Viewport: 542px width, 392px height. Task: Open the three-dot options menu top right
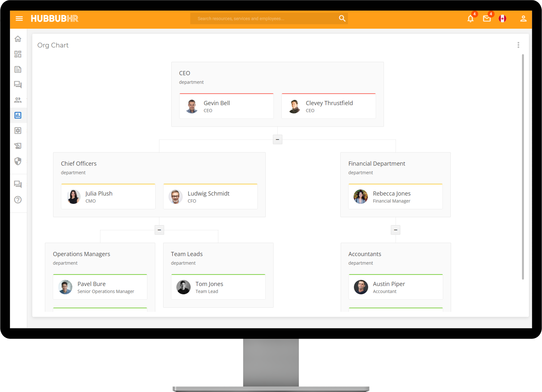click(x=518, y=45)
